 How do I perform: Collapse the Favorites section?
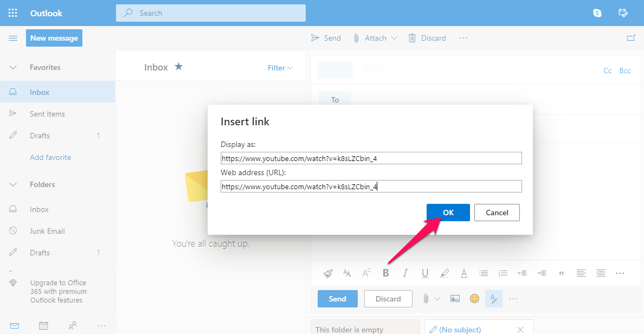(13, 67)
